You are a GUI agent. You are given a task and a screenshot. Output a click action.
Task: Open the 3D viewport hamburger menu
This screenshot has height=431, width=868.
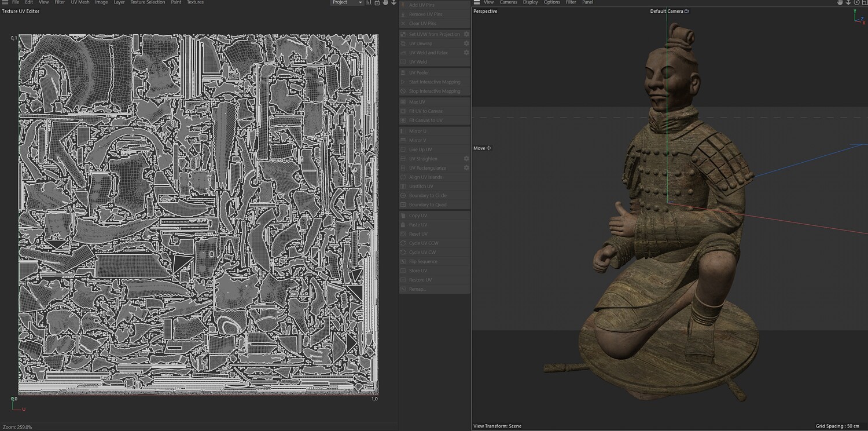[477, 2]
